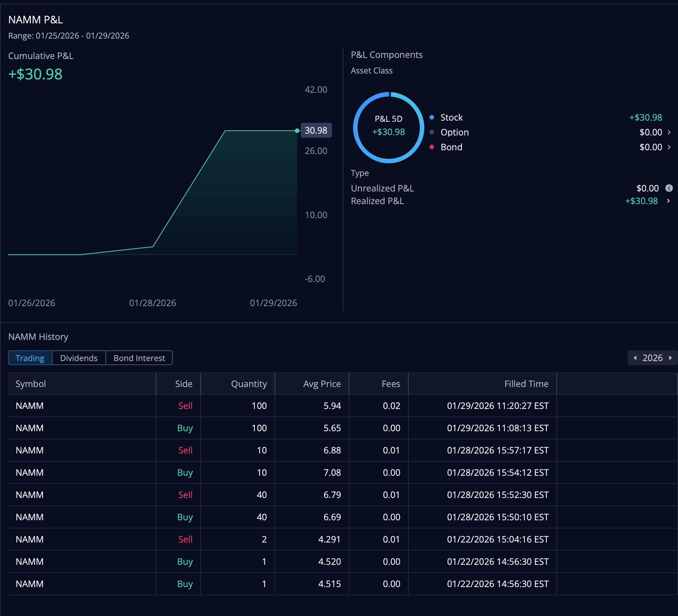This screenshot has height=616, width=678.
Task: Select the Buy 40 at 6.69 row
Action: point(282,517)
